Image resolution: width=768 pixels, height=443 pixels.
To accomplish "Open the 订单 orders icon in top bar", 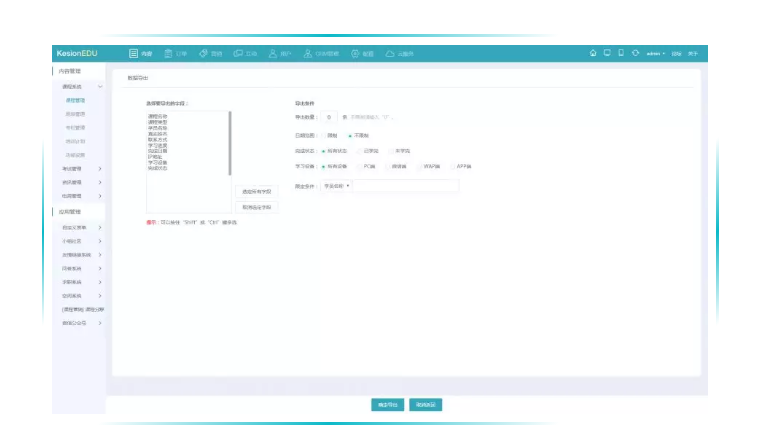I will tap(168, 53).
